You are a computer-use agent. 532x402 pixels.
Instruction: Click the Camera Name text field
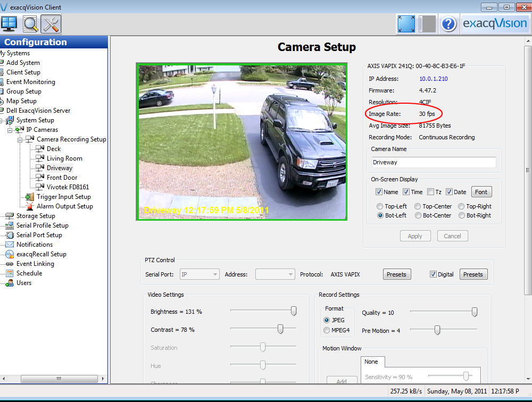click(x=434, y=162)
